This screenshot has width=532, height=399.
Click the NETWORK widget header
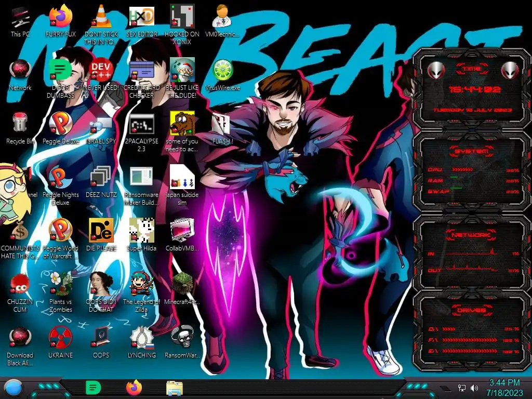point(471,235)
